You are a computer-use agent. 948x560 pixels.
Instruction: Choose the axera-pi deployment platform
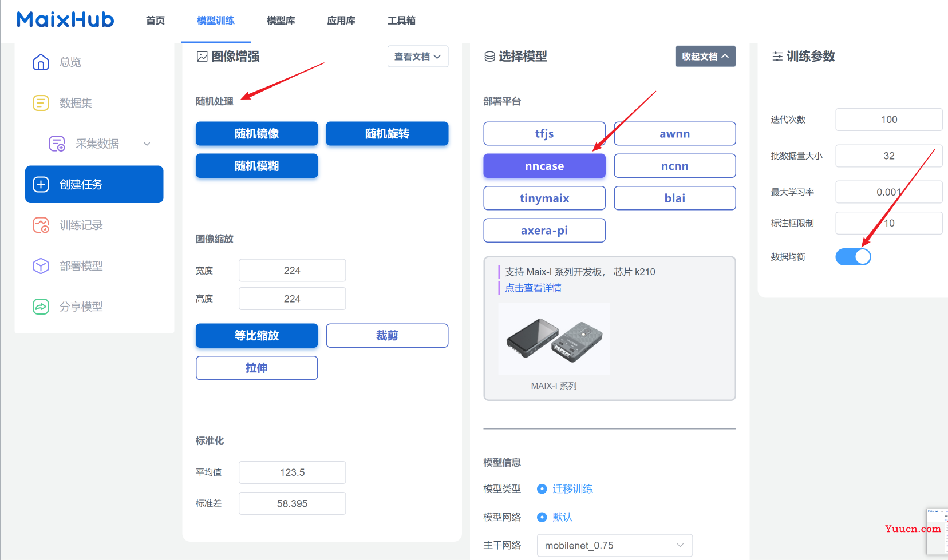pyautogui.click(x=544, y=231)
